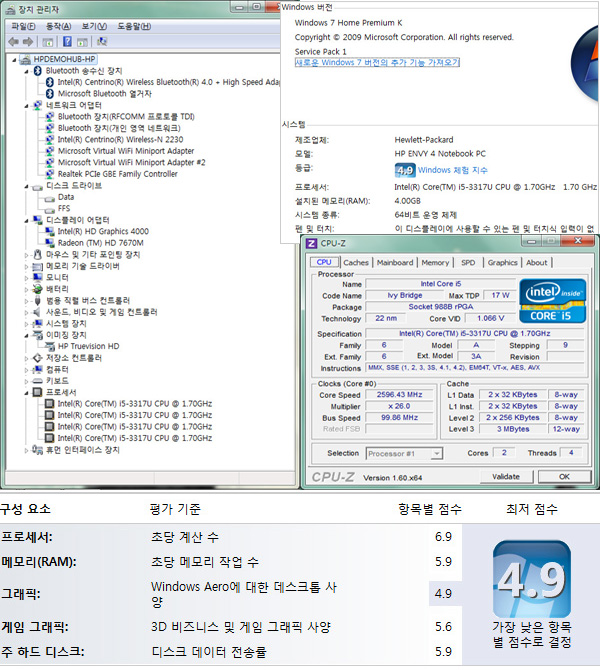The height and width of the screenshot is (670, 600).
Task: Open the 도움말(H) menu
Action: 134,26
